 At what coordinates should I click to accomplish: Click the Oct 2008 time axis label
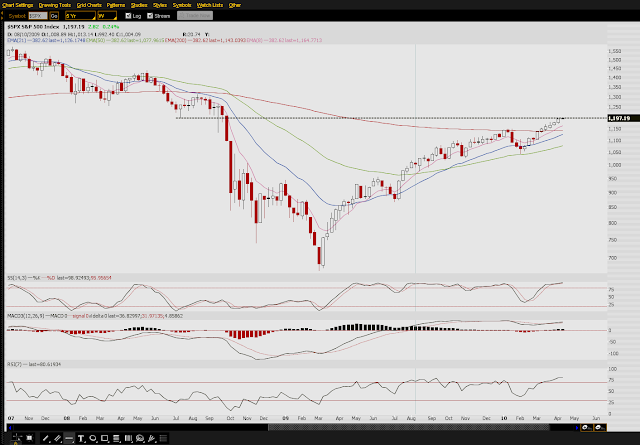[x=231, y=418]
